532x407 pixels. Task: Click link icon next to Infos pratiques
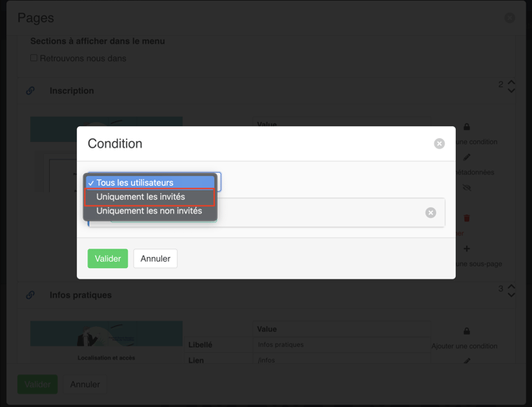click(31, 295)
